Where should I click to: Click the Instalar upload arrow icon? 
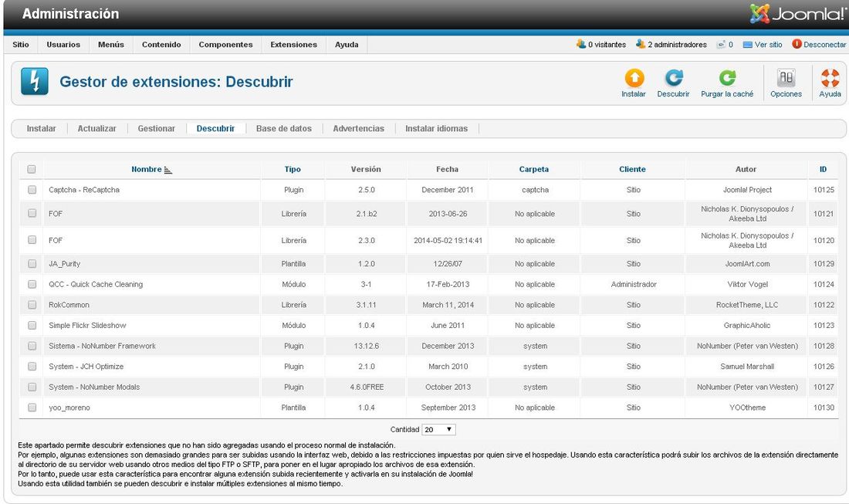634,78
